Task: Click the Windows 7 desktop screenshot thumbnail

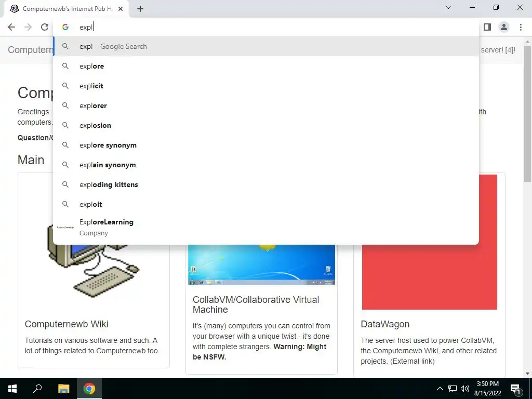Action: click(262, 264)
